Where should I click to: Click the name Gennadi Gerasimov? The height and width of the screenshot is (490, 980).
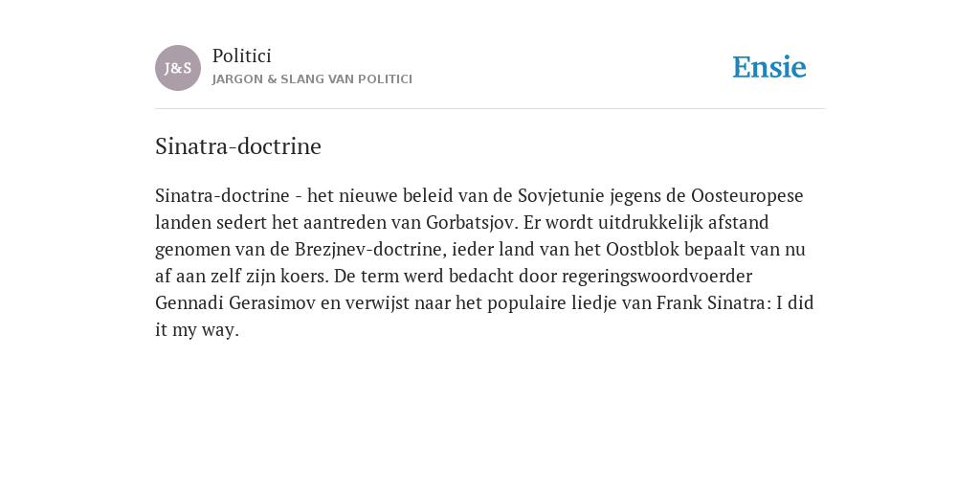click(235, 303)
